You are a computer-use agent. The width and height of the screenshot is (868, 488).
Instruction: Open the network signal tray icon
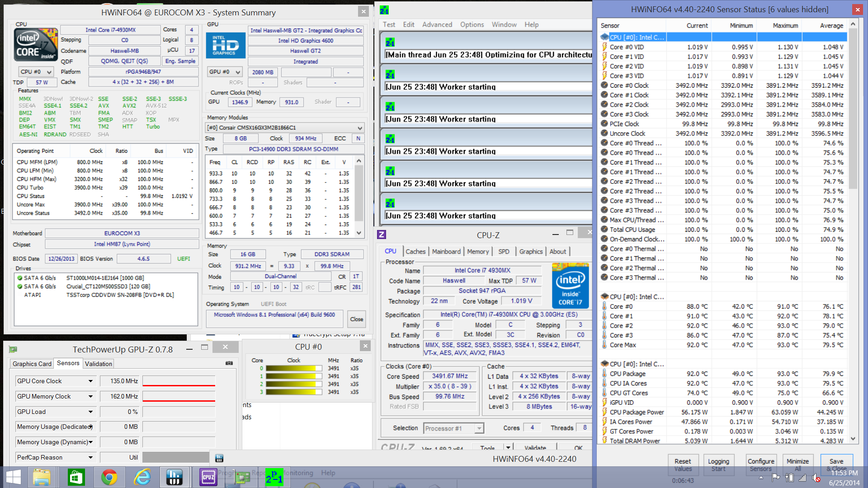pos(802,478)
